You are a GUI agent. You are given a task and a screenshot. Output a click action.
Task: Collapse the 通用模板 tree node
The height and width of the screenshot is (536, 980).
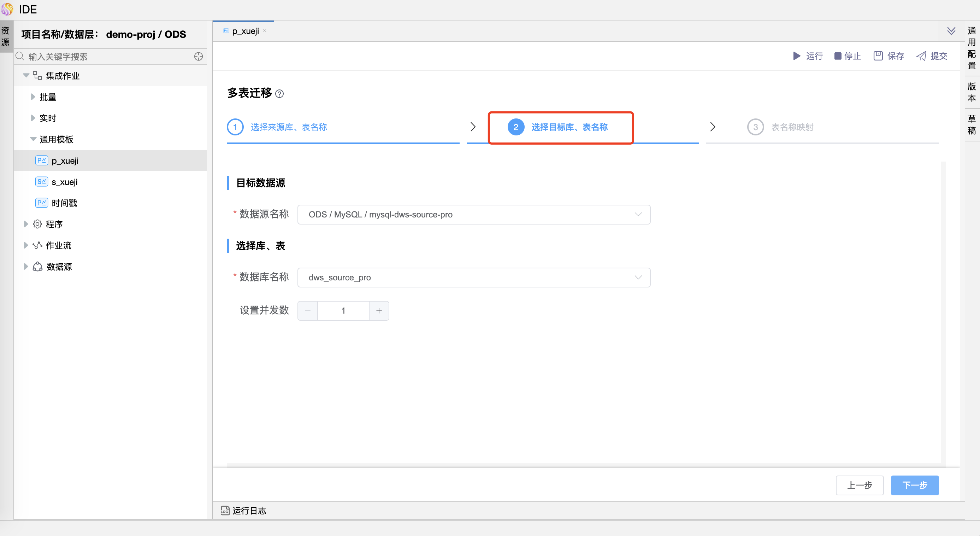tap(33, 139)
